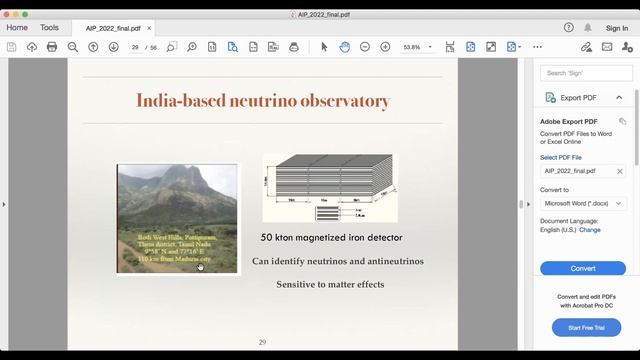Viewport: 640px width, 360px height.
Task: Click the share with others person icon
Action: (x=627, y=47)
